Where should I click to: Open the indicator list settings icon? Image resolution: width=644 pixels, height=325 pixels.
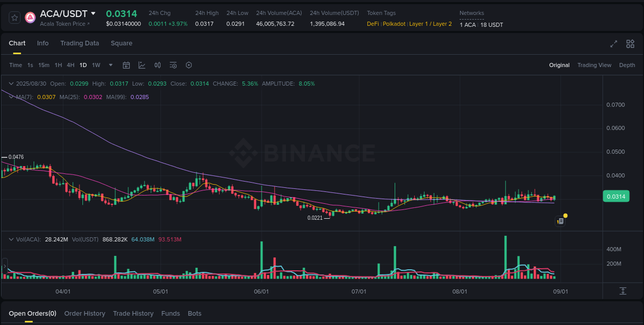173,65
